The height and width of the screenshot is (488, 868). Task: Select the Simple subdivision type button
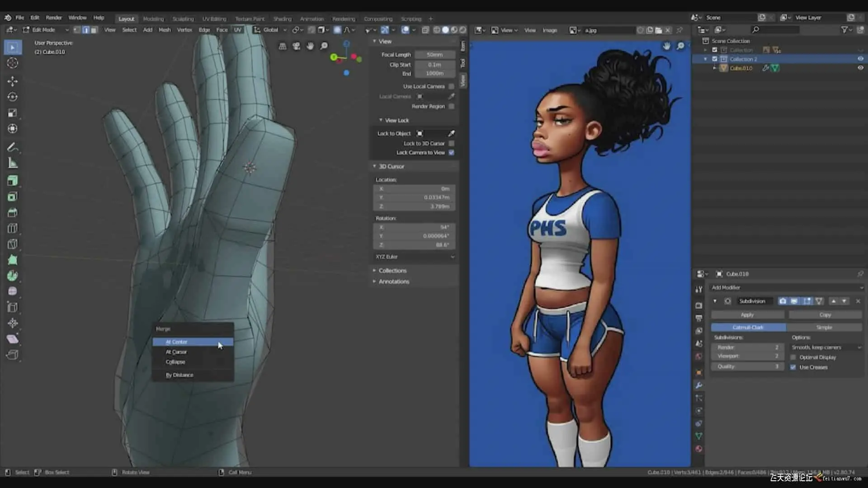(824, 327)
